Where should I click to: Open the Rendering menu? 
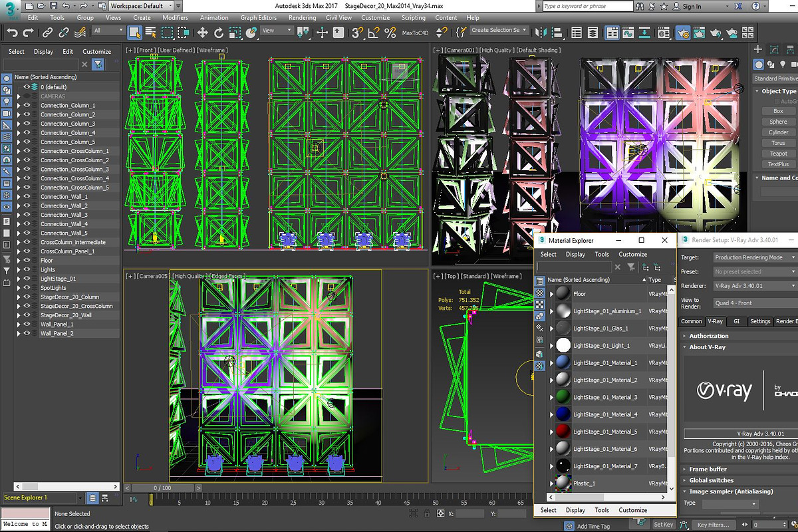302,18
